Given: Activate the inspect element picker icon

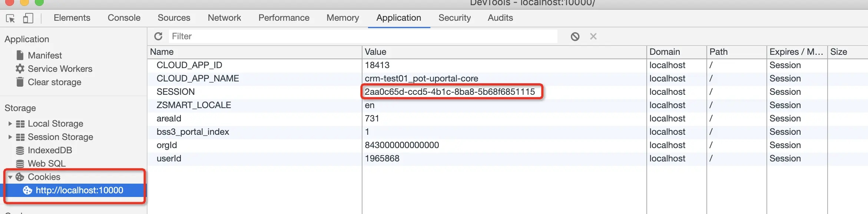Looking at the screenshot, I should (10, 18).
